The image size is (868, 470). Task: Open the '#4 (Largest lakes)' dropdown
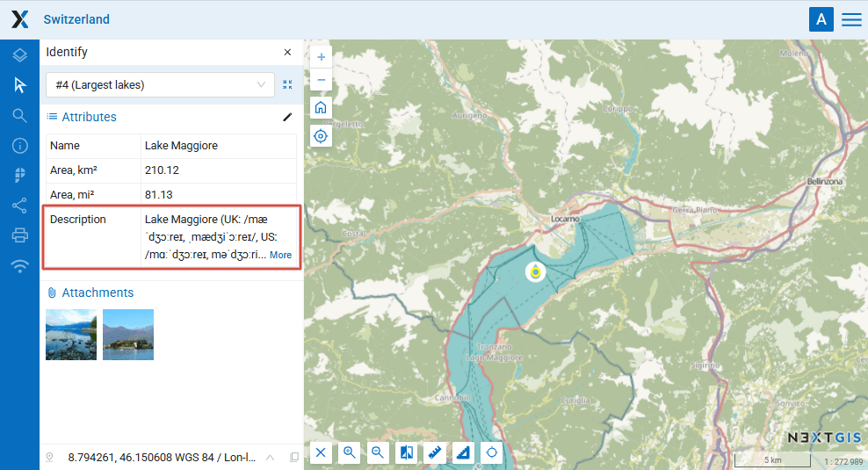(x=160, y=85)
